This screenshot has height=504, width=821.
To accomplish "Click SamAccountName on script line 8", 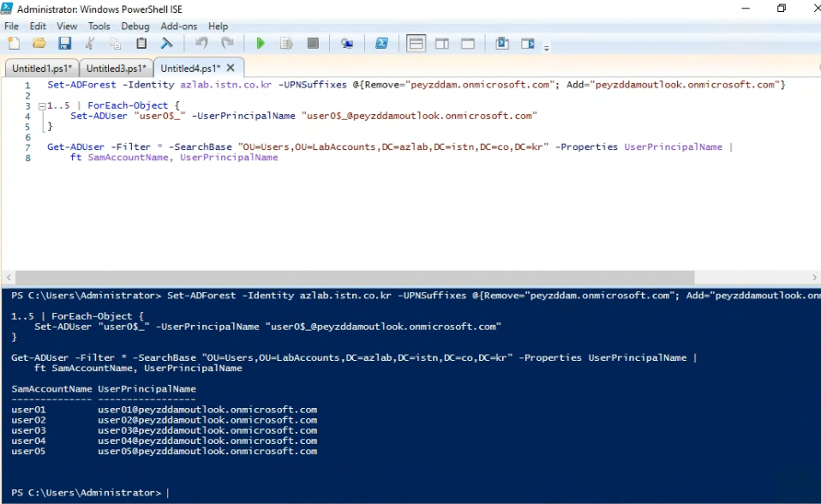I will [x=128, y=157].
